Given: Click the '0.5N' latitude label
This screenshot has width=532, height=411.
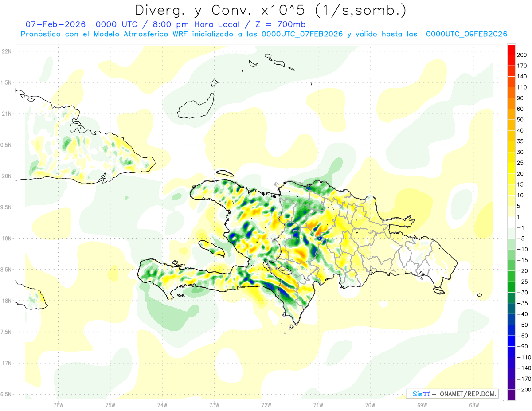Looking at the screenshot, I should (x=7, y=145).
